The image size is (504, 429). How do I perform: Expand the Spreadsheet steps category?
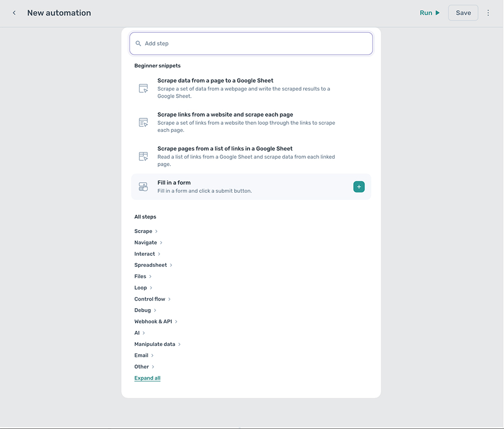tap(153, 265)
